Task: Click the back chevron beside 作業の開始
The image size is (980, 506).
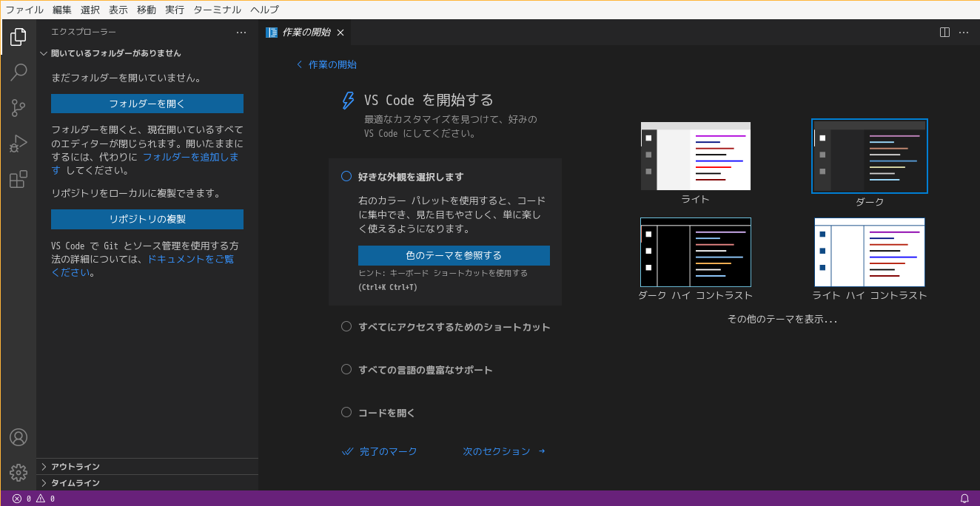Action: click(x=300, y=64)
